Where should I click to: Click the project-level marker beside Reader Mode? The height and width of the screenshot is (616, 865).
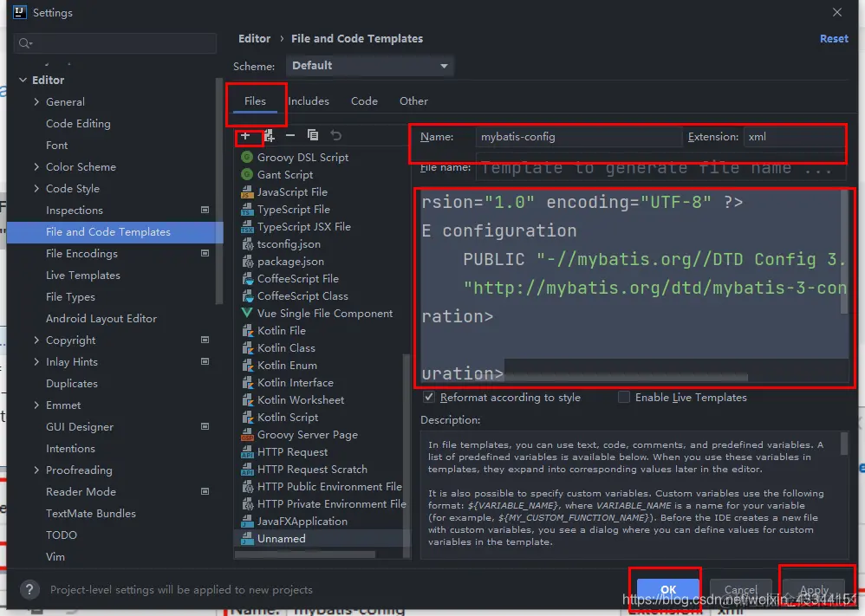(205, 491)
